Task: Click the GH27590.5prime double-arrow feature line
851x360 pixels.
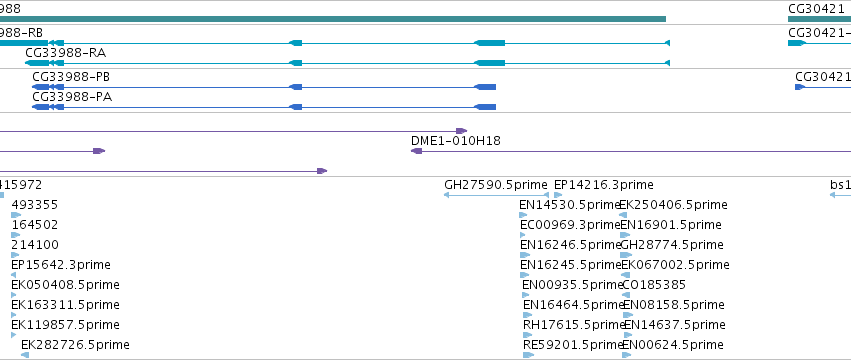Action: [x=497, y=195]
